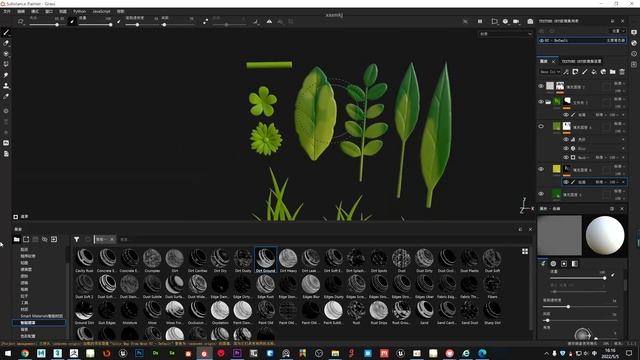Click the Dirt Ground smart mask thumbnail
The height and width of the screenshot is (360, 640).
tap(265, 260)
